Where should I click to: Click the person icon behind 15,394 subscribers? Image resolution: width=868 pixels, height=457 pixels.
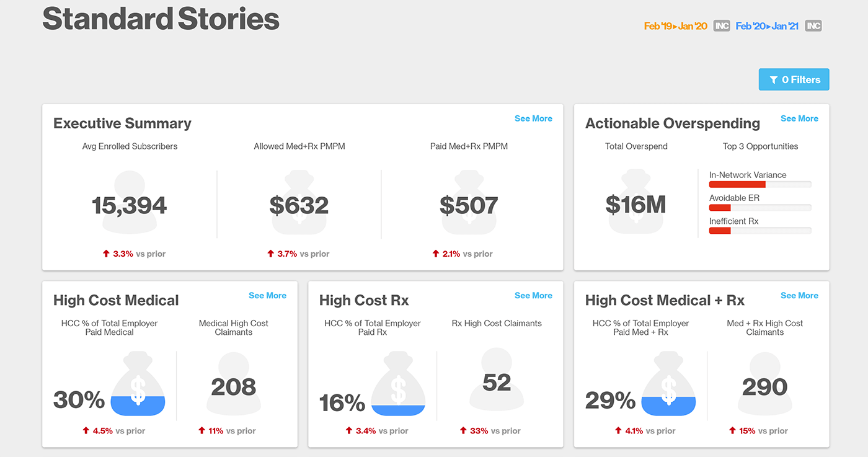(130, 203)
